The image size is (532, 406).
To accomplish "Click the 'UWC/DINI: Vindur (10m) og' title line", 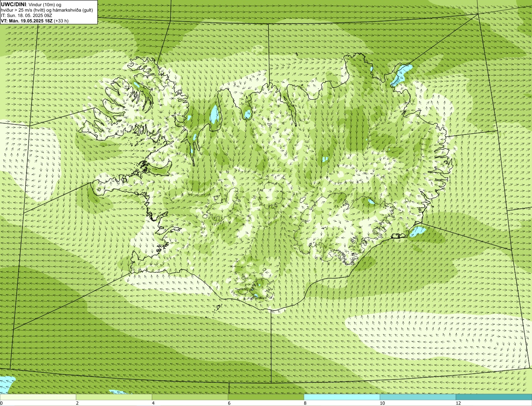I will [x=31, y=4].
